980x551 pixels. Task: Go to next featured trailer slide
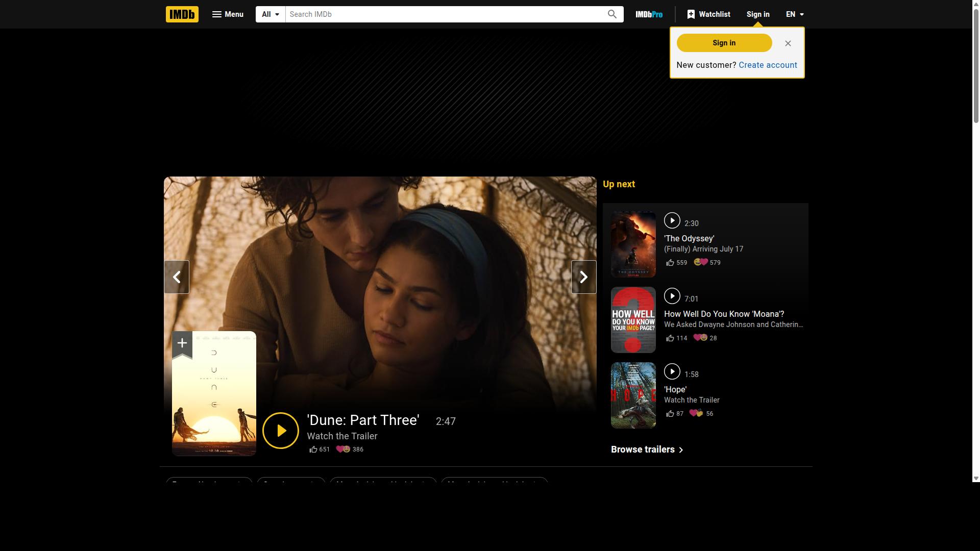point(583,277)
